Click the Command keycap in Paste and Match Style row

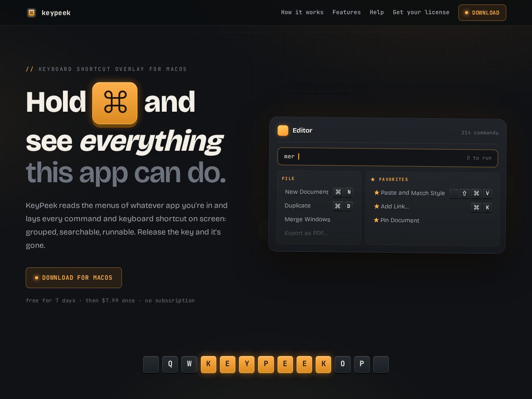coord(477,193)
